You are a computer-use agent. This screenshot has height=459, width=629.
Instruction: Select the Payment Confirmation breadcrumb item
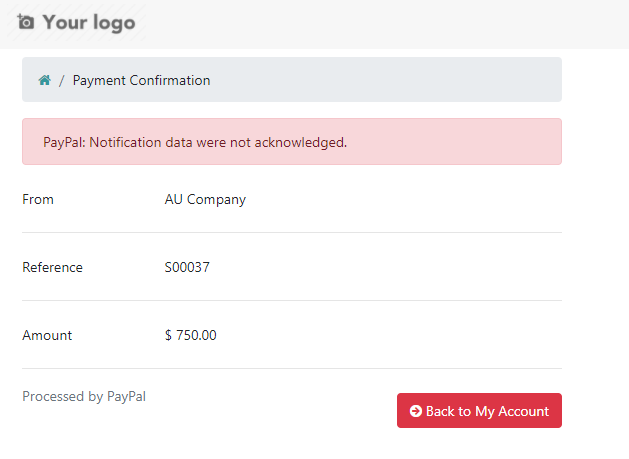pyautogui.click(x=141, y=80)
